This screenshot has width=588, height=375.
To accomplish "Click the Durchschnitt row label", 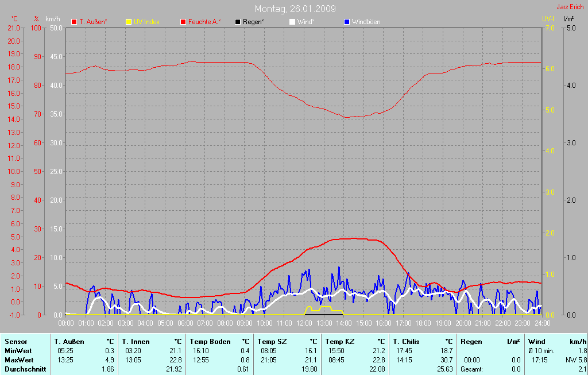I will coord(24,369).
